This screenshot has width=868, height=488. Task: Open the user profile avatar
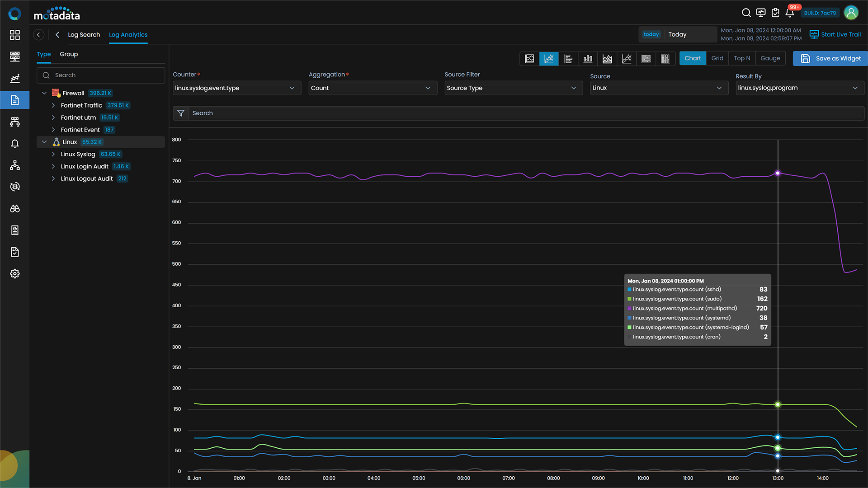851,13
